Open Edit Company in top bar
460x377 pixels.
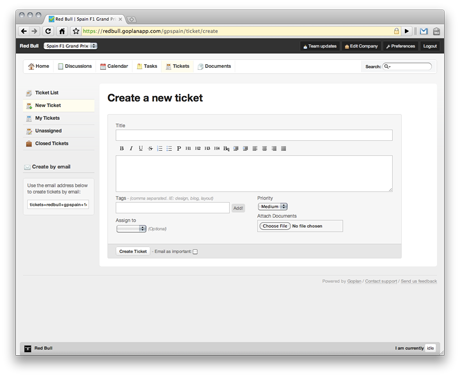point(361,46)
